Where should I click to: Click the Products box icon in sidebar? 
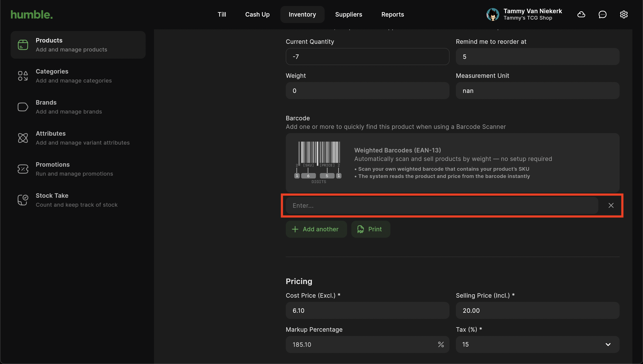click(23, 45)
